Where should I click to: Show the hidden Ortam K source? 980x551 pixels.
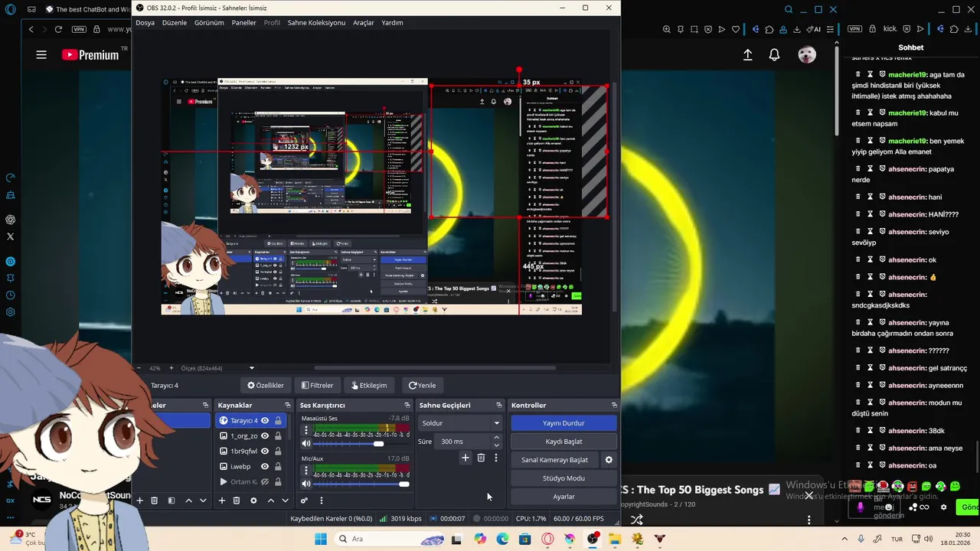[265, 482]
